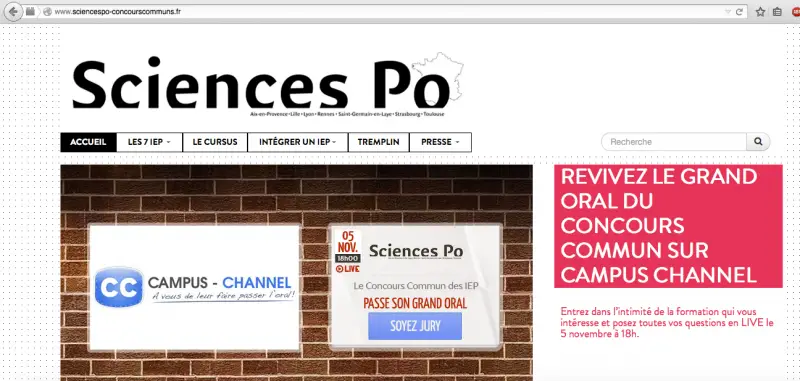
Task: Open the bookmarks list icon
Action: click(x=777, y=12)
